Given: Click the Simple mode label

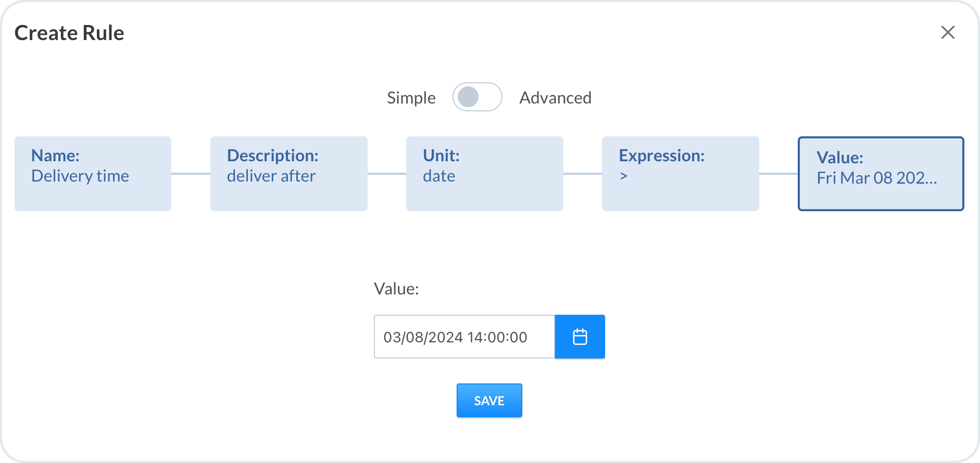Looking at the screenshot, I should tap(411, 98).
